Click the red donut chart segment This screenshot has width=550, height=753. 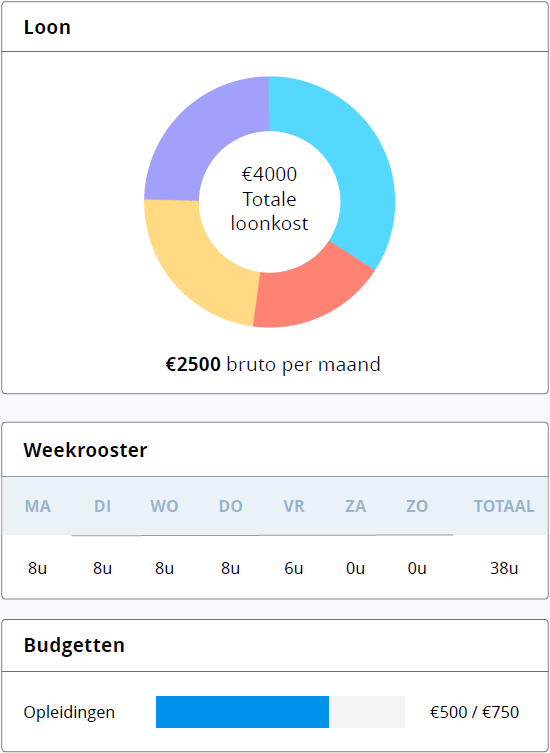point(311,293)
